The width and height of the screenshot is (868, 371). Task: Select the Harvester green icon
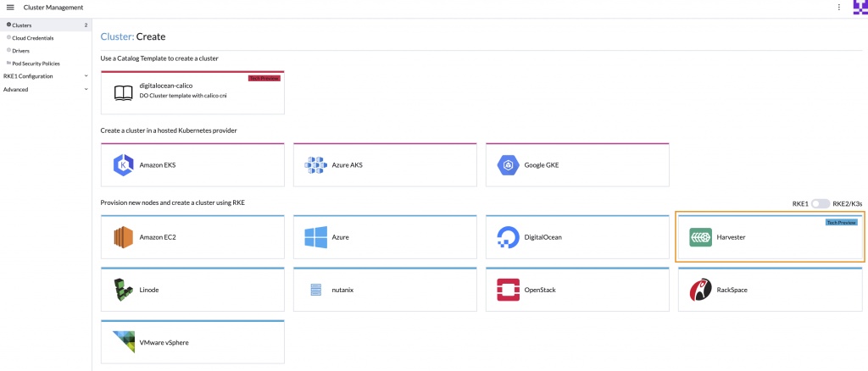pos(701,238)
